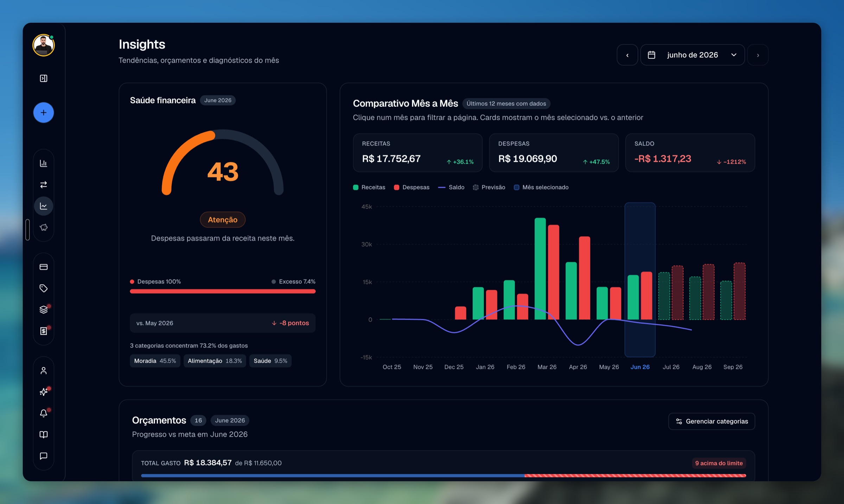Open the book documentation icon
Image resolution: width=844 pixels, height=504 pixels.
(44, 435)
